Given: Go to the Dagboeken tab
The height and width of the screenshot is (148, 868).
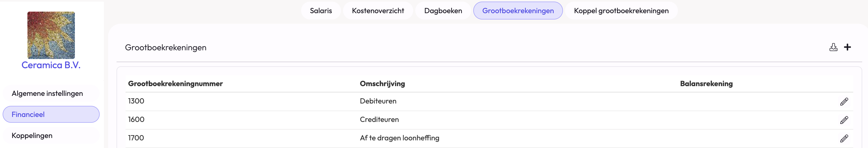Looking at the screenshot, I should pyautogui.click(x=443, y=11).
